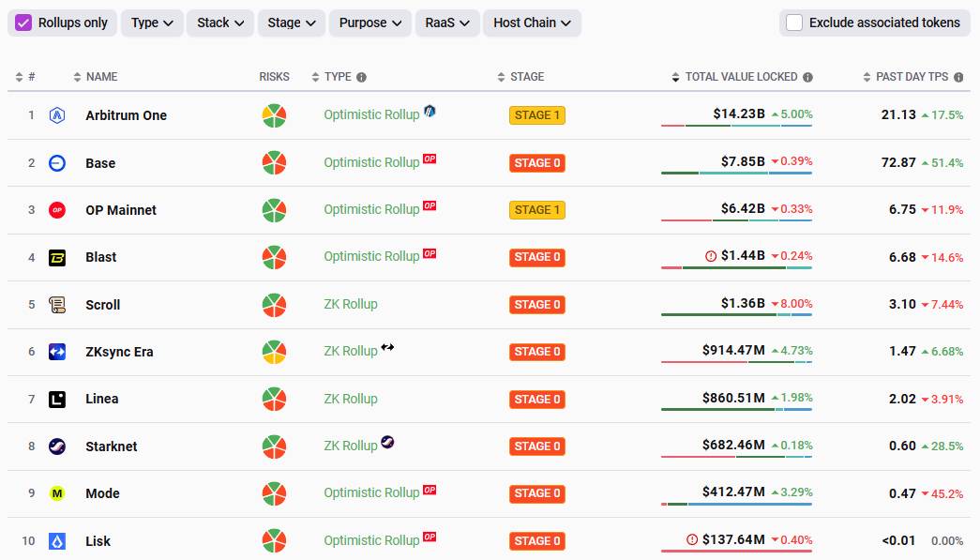Click the Linea logo icon
This screenshot has height=560, width=980.
coord(57,399)
